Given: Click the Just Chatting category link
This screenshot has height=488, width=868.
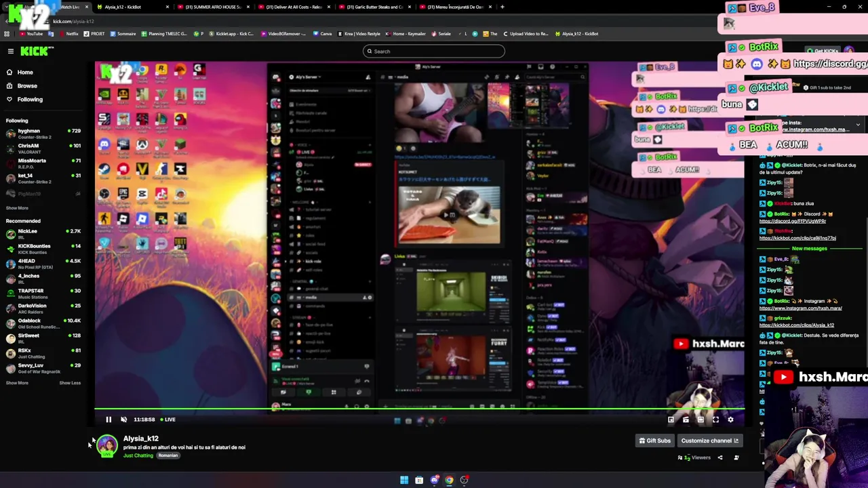Looking at the screenshot, I should tap(138, 455).
